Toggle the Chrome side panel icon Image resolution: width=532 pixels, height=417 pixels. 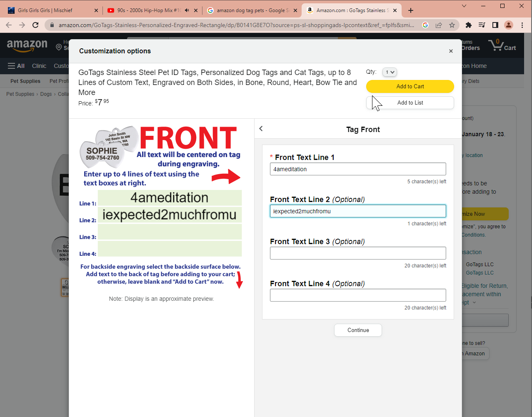point(495,25)
